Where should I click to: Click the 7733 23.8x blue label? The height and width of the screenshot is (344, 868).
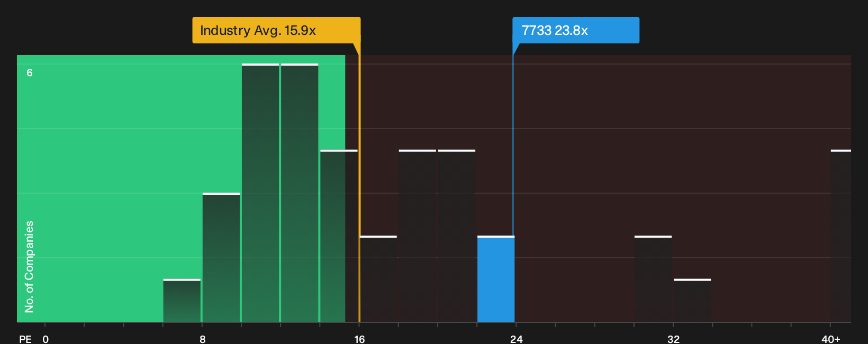[576, 30]
